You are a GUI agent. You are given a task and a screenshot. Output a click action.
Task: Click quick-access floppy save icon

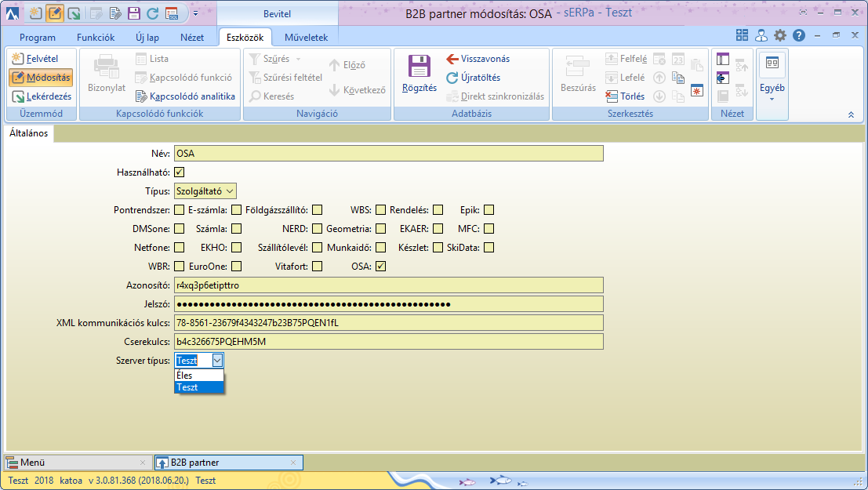(133, 13)
